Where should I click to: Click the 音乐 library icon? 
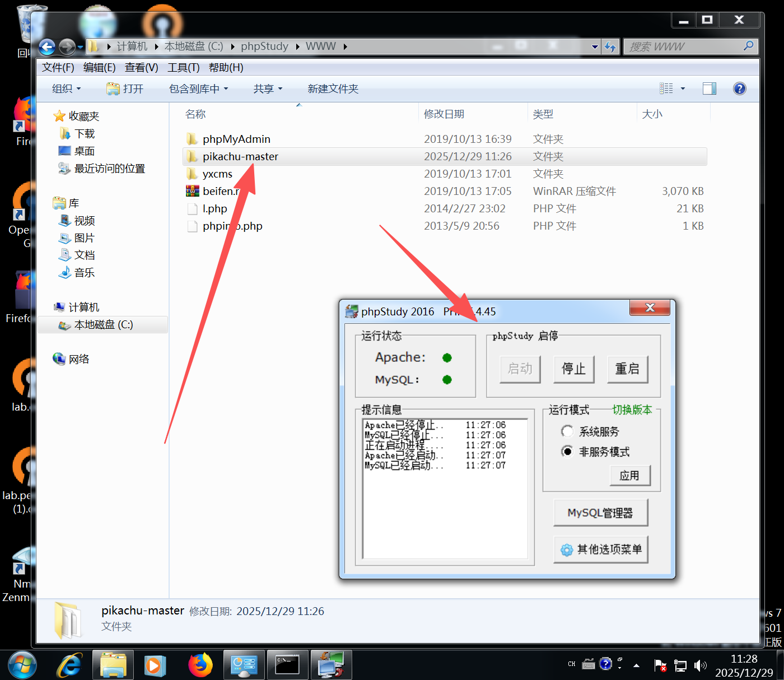(65, 272)
